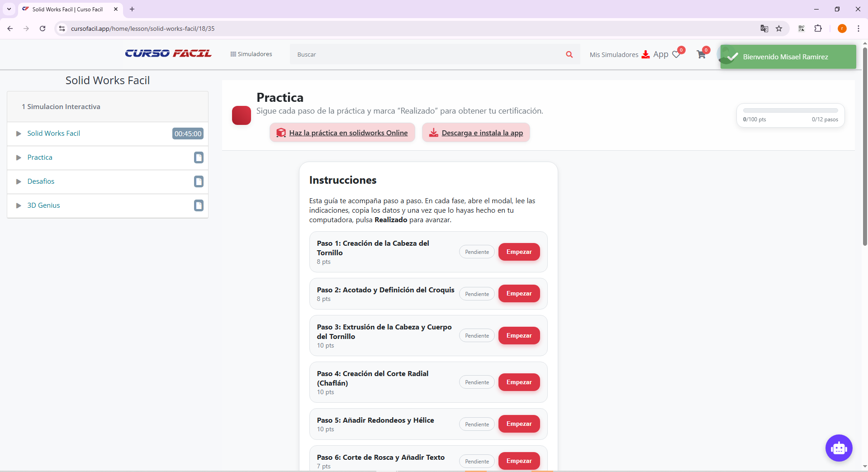Bookmark this page with the star icon
868x472 pixels.
coord(779,29)
